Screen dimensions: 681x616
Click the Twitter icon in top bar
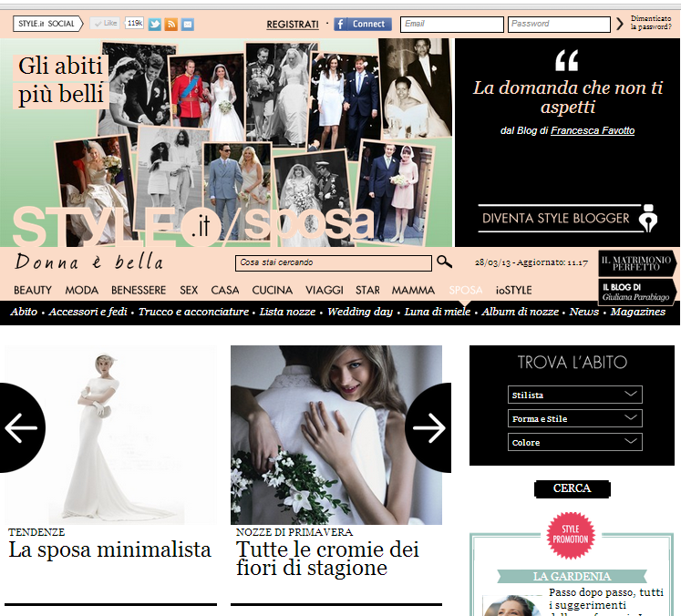[155, 24]
